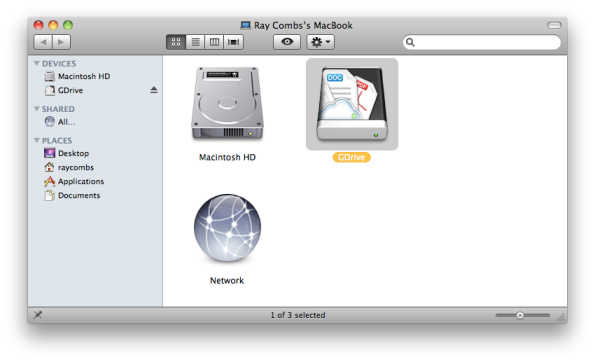The image size is (595, 362).
Task: Open Documents in the sidebar
Action: pos(72,195)
